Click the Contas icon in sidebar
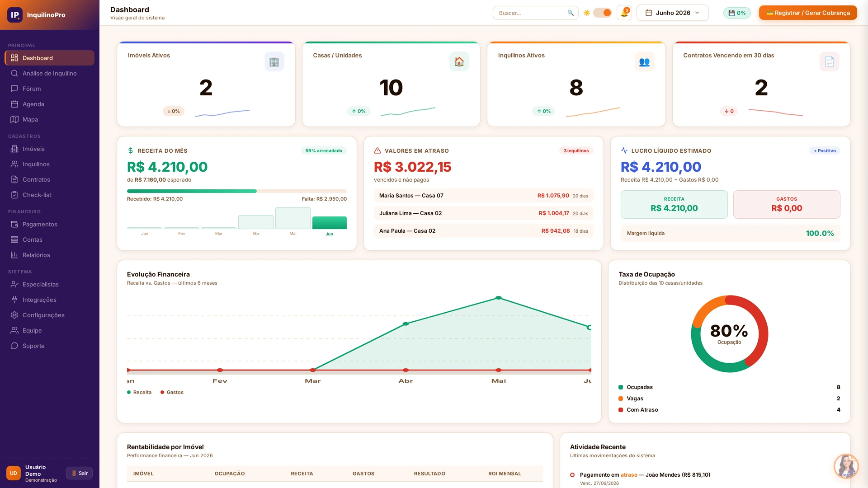Image resolution: width=868 pixels, height=488 pixels. tap(14, 239)
